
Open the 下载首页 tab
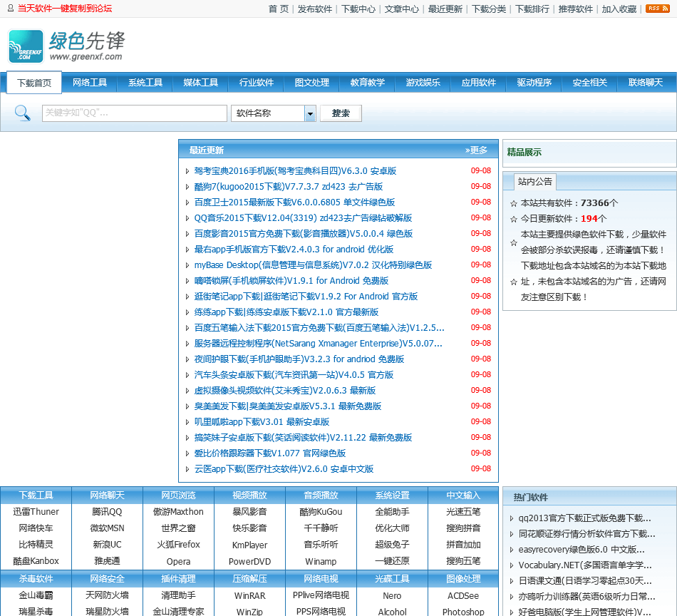pos(34,83)
